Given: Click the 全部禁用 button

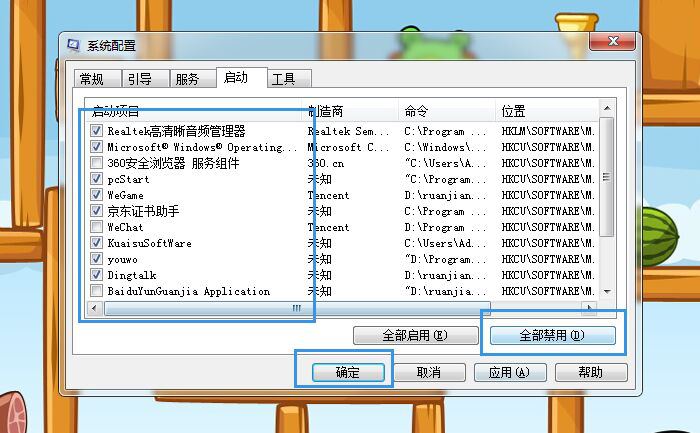Looking at the screenshot, I should pyautogui.click(x=552, y=336).
